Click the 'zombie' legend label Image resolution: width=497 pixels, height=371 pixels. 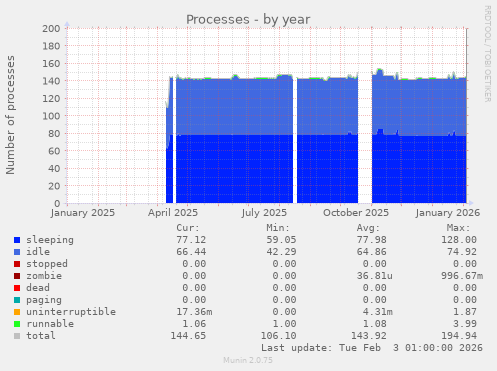(44, 276)
